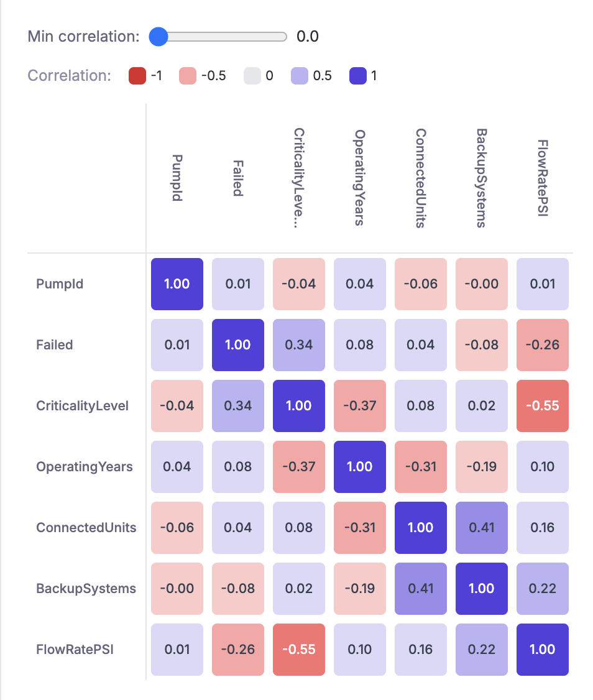Click the -0.55 CriticalityLevel-FlowRatePSI cell

click(543, 406)
